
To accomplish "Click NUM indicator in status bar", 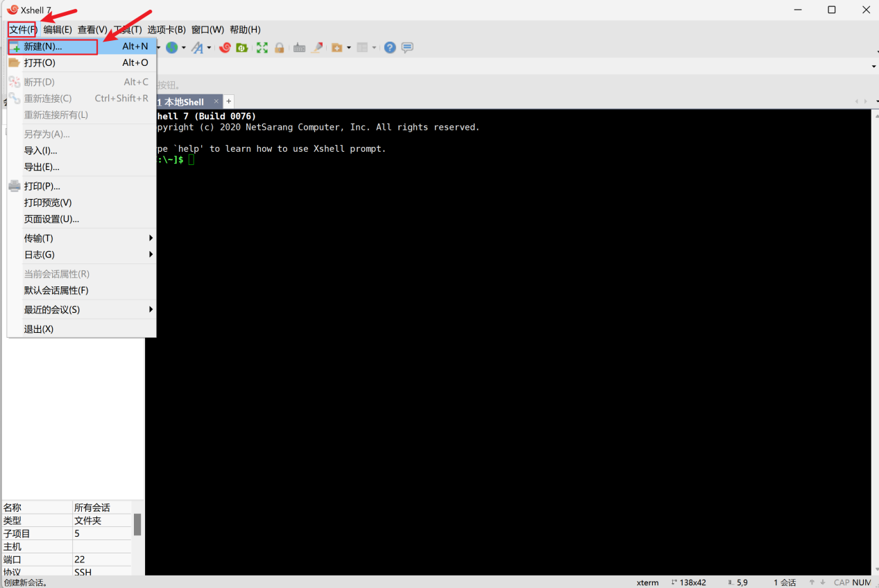I will tap(862, 582).
